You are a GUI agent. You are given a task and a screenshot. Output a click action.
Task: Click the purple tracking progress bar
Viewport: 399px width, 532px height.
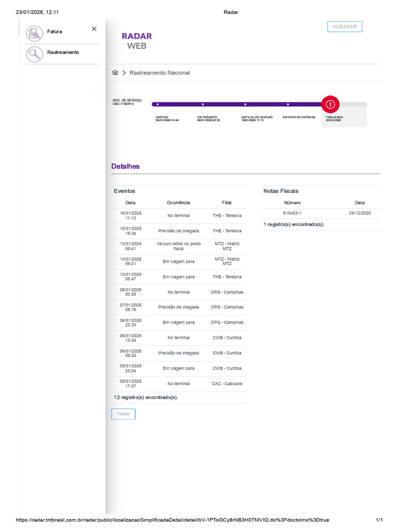[237, 104]
